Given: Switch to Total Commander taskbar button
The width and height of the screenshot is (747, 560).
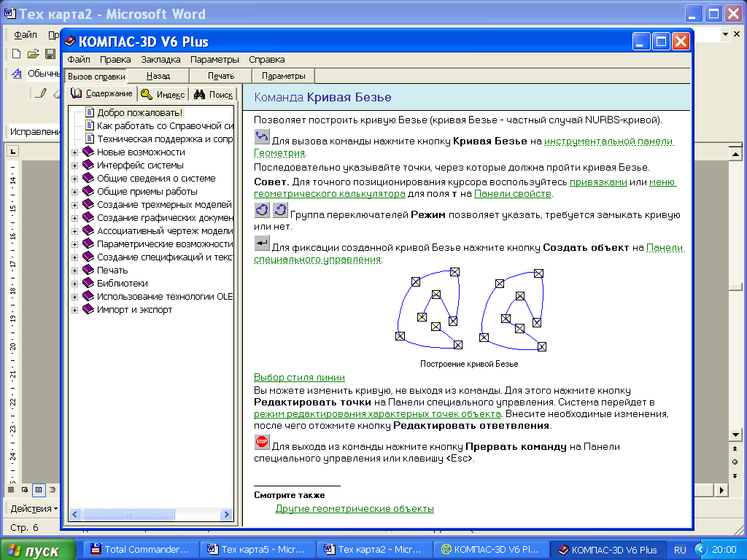Looking at the screenshot, I should (x=141, y=550).
